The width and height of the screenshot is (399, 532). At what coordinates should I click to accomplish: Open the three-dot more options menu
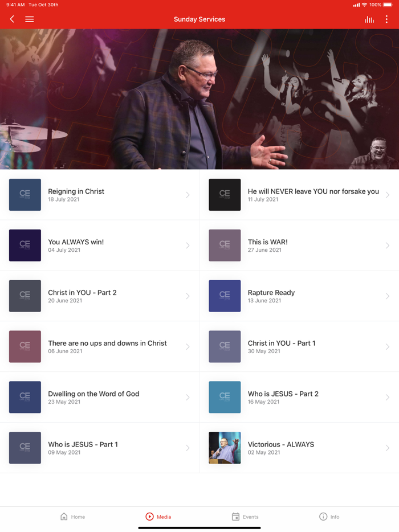(x=386, y=19)
